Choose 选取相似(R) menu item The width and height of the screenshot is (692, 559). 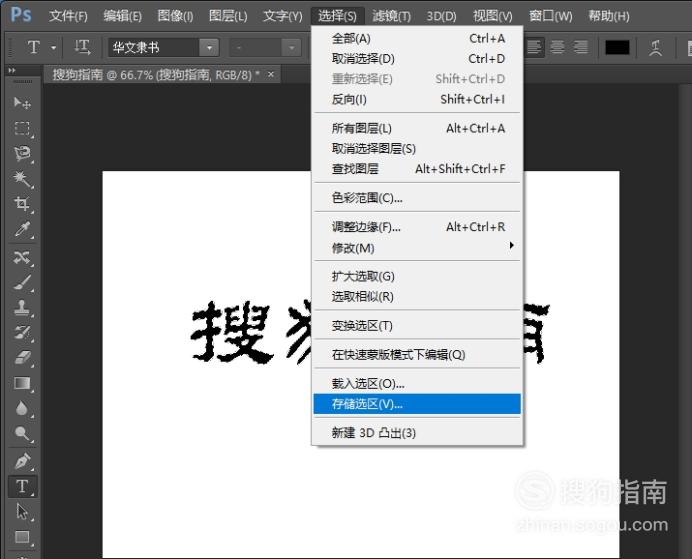click(417, 296)
